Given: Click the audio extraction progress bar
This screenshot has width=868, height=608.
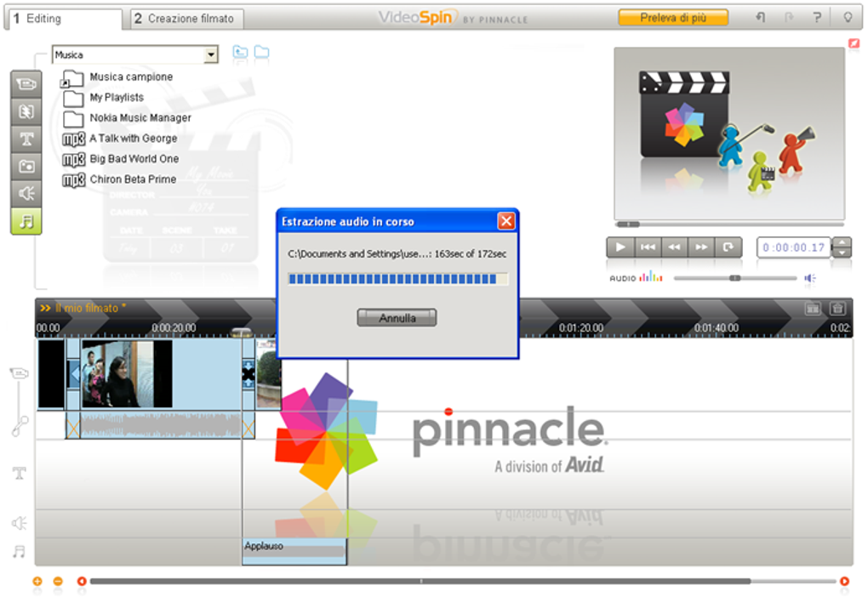Looking at the screenshot, I should (397, 279).
